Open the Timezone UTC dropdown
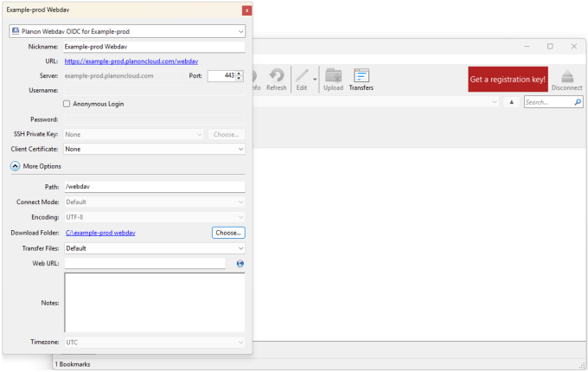The height and width of the screenshot is (372, 588). (155, 342)
